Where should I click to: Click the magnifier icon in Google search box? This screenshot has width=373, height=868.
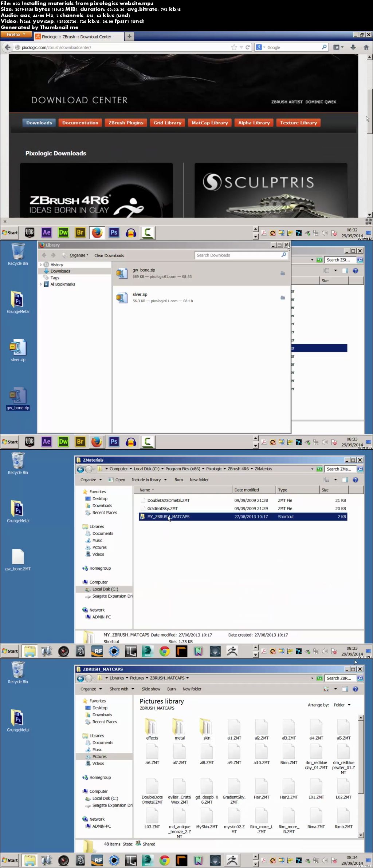pos(324,47)
